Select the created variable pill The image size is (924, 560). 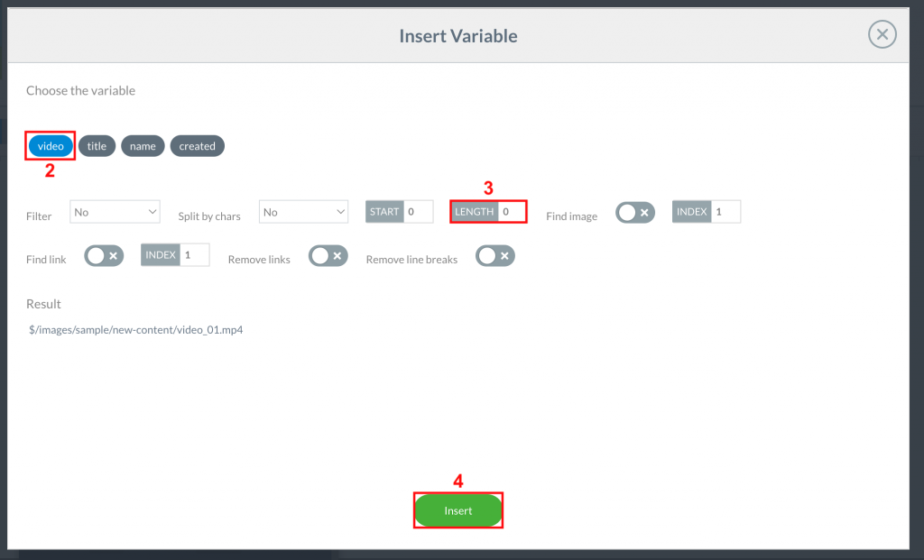198,146
